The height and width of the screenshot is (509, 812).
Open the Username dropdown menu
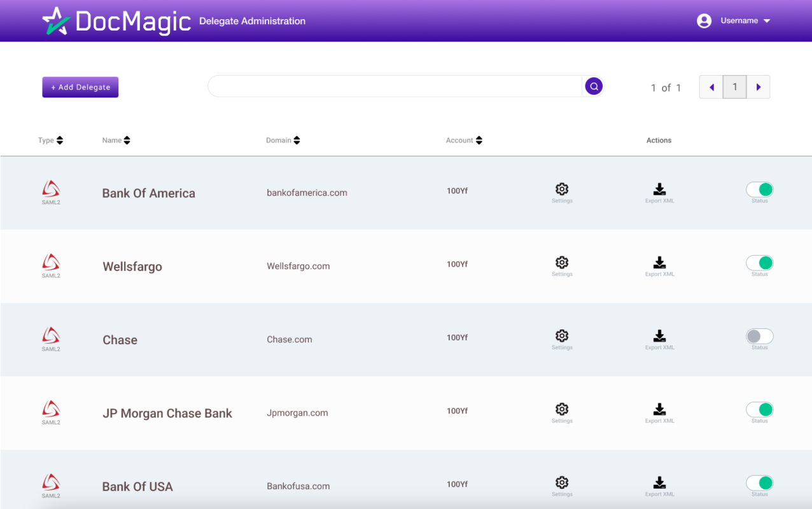[746, 21]
